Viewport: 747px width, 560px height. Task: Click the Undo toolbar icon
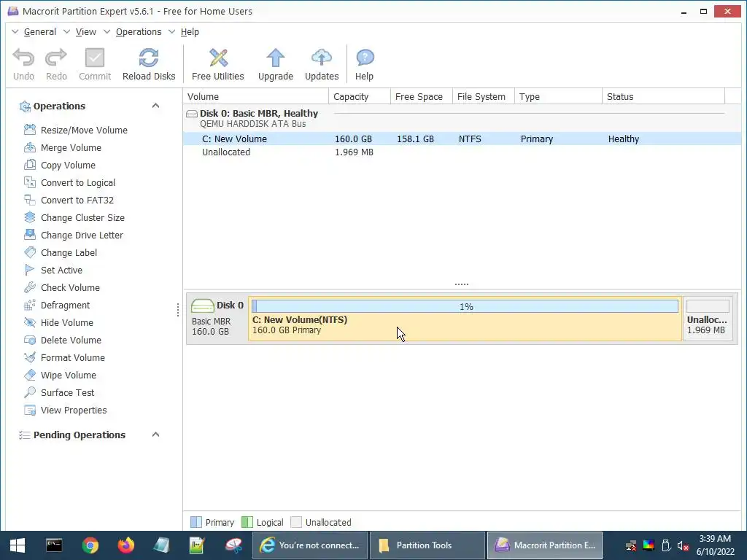point(23,58)
